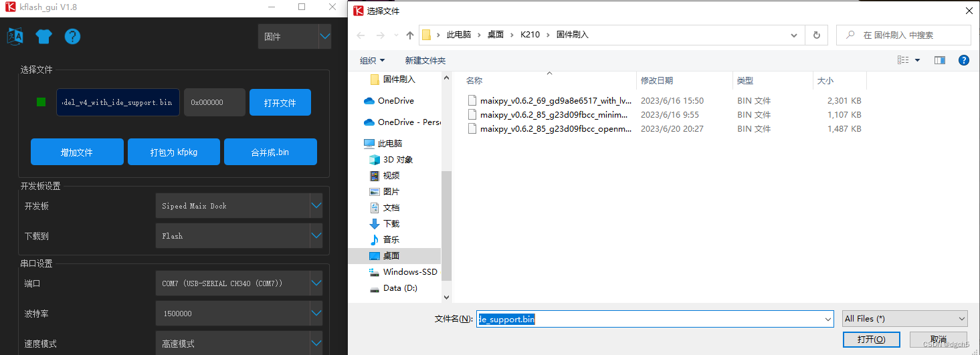Select maixpy_v0.6.2_85_g23d09fbcc_openm file

549,128
